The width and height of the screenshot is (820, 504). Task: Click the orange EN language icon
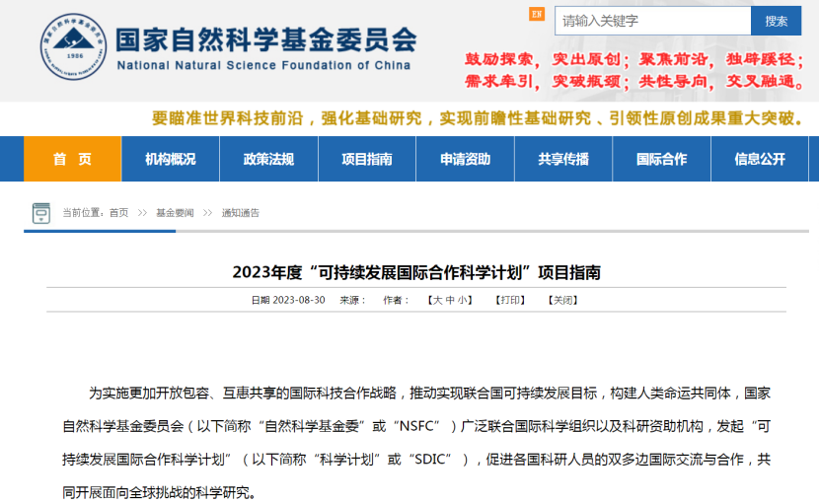click(x=537, y=14)
